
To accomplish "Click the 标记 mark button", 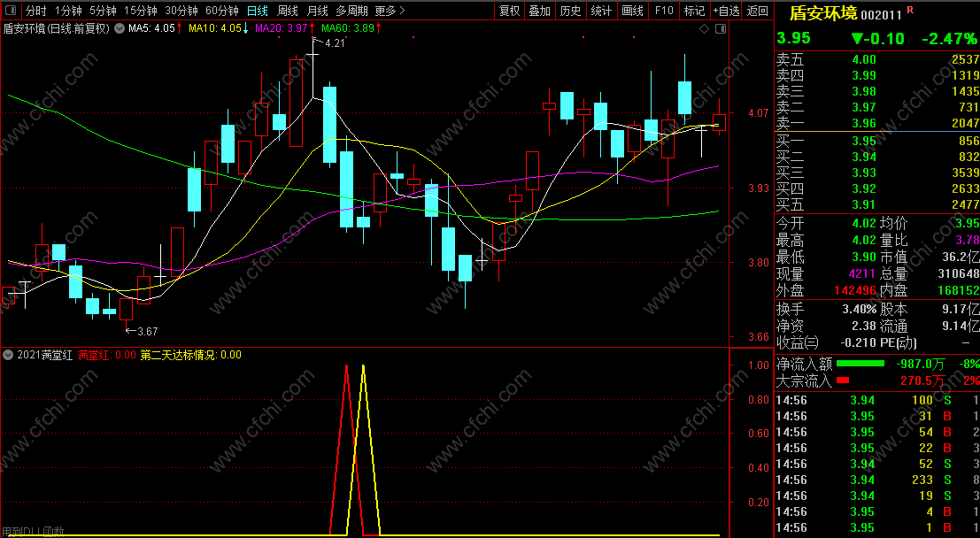I will coord(694,11).
